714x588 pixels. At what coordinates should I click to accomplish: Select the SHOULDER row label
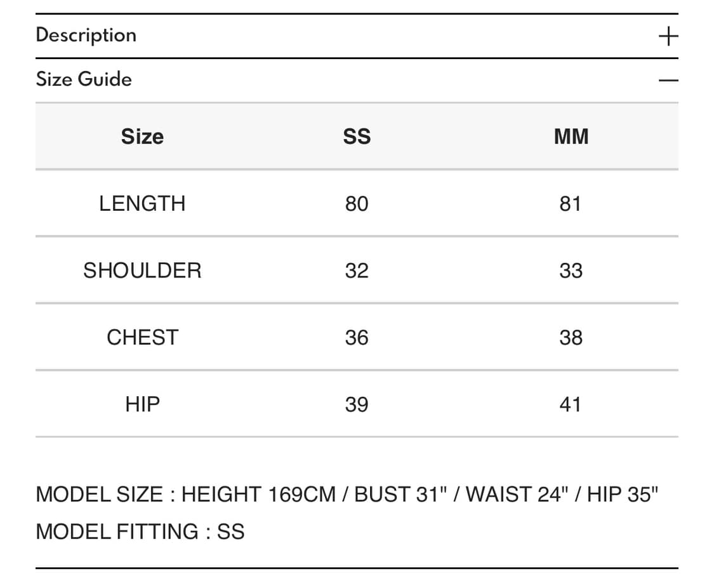[x=142, y=271]
